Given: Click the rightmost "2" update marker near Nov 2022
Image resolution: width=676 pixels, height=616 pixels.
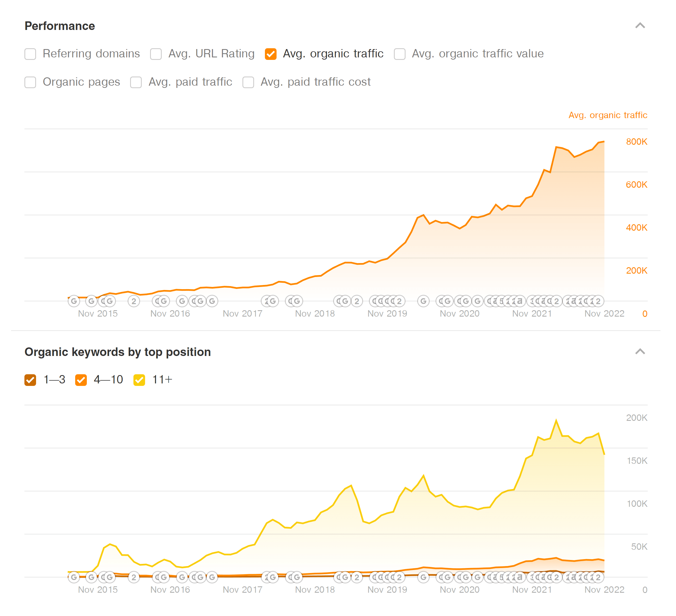Looking at the screenshot, I should pyautogui.click(x=599, y=301).
